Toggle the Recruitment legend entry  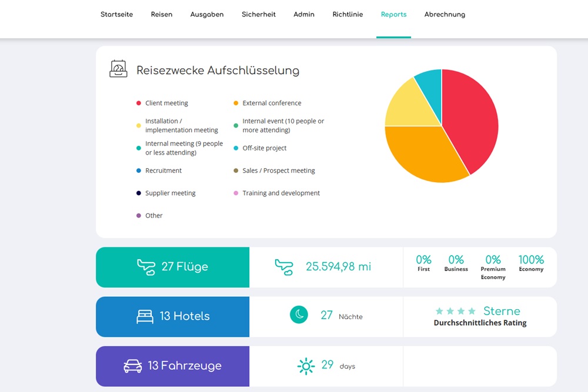pos(163,170)
